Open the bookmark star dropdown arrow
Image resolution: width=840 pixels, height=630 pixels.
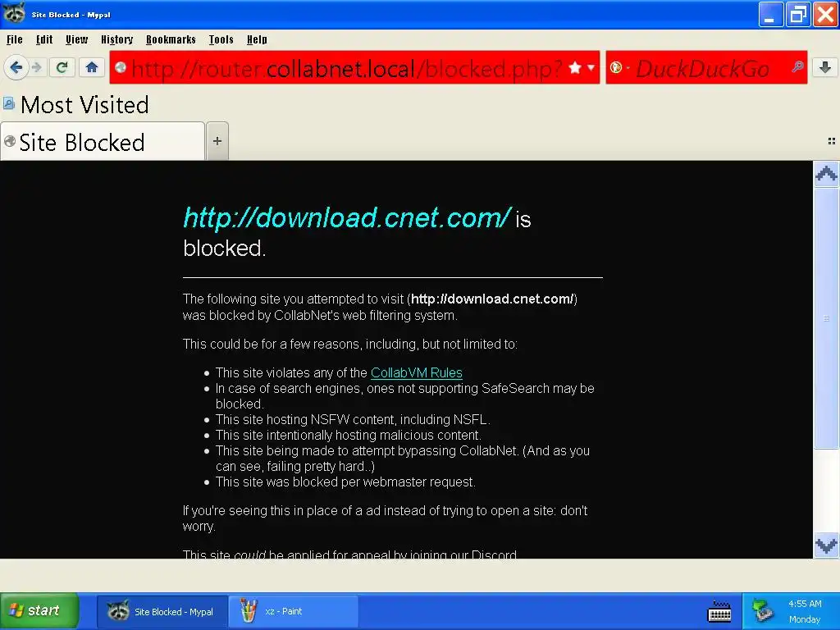tap(591, 67)
